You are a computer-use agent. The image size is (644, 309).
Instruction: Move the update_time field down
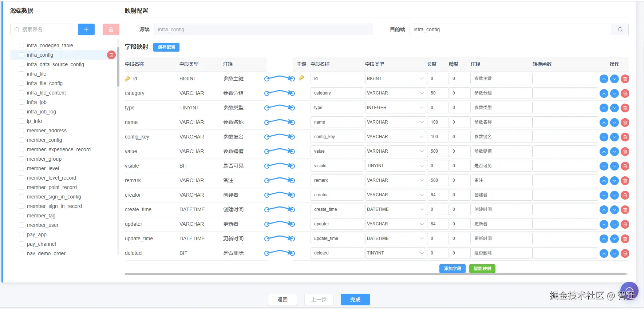pyautogui.click(x=615, y=239)
